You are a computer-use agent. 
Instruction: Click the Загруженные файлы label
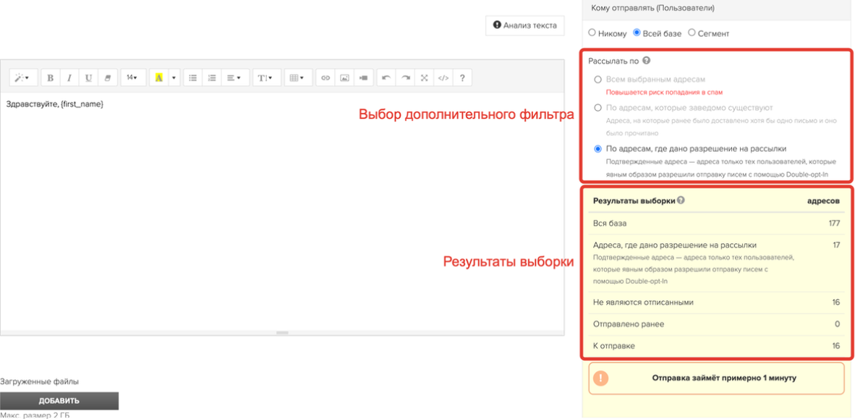click(x=40, y=381)
